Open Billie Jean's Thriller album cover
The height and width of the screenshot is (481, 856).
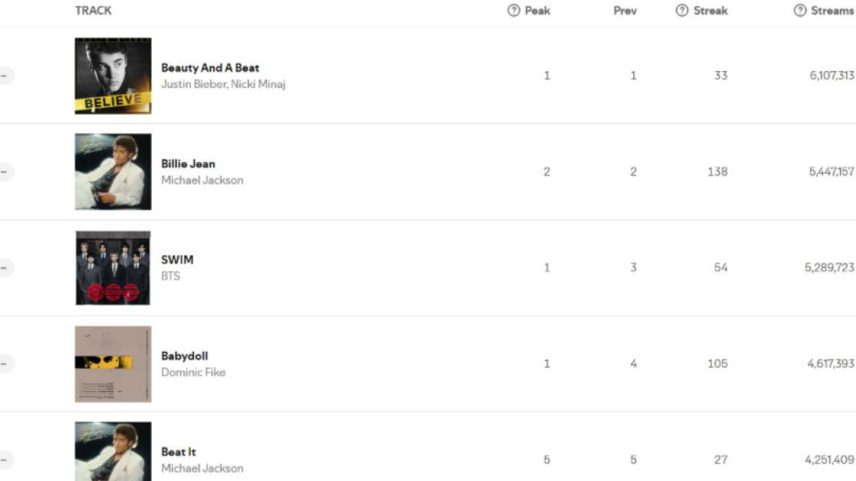(113, 172)
